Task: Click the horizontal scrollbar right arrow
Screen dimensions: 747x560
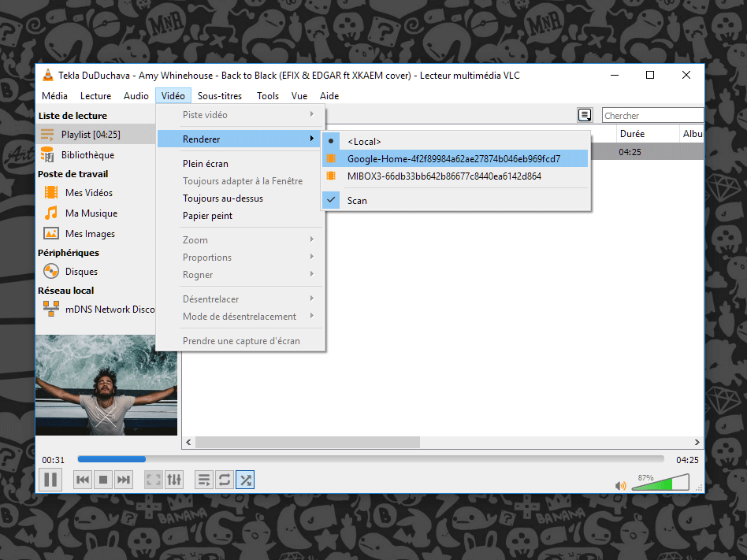Action: 697,443
